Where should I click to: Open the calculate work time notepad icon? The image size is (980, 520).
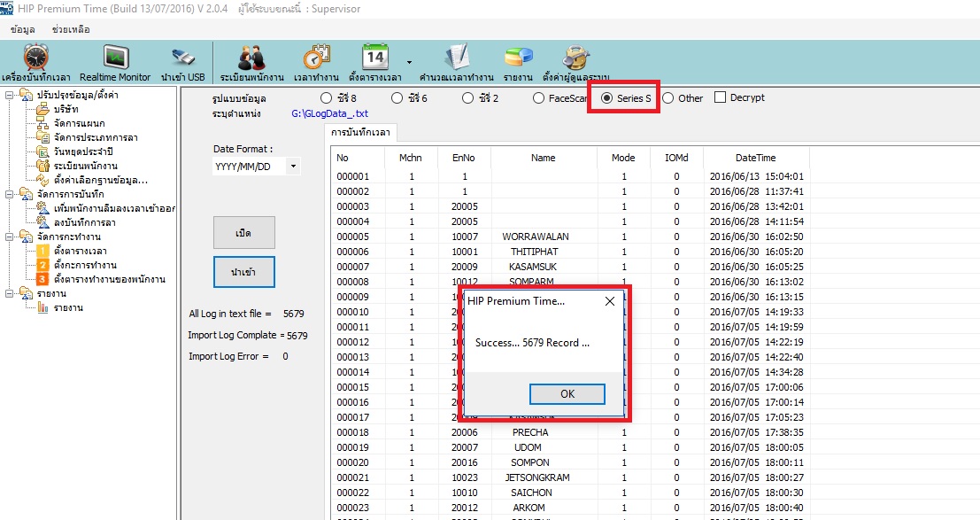point(456,63)
